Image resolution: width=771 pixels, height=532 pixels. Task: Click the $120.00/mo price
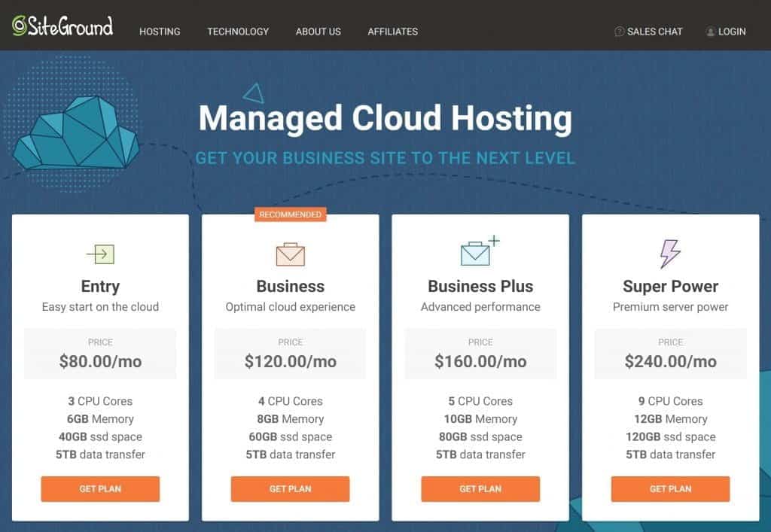(x=290, y=361)
